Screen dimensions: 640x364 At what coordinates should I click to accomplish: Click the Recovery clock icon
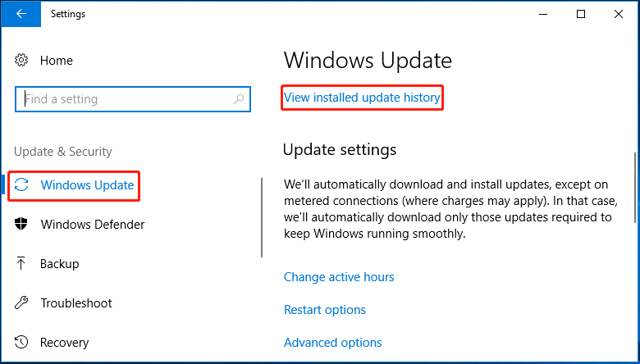coord(21,343)
